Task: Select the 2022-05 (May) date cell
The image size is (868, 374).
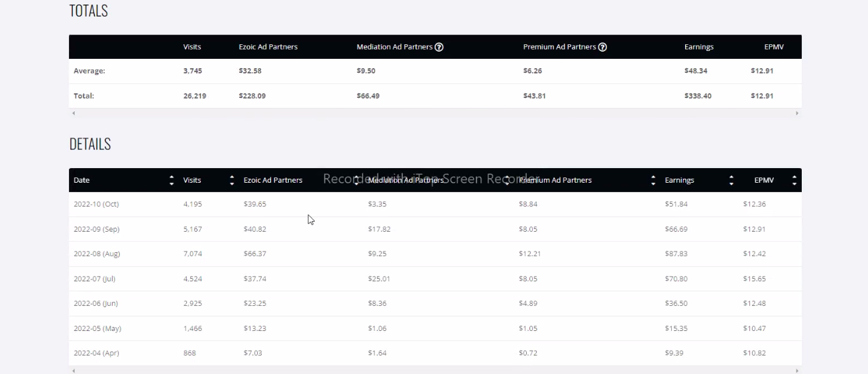Action: [97, 328]
